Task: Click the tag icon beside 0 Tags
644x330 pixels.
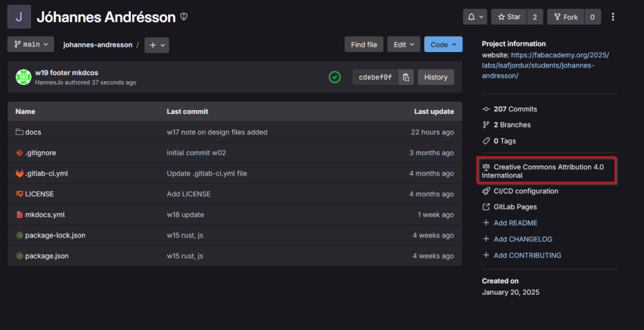Action: (x=486, y=141)
